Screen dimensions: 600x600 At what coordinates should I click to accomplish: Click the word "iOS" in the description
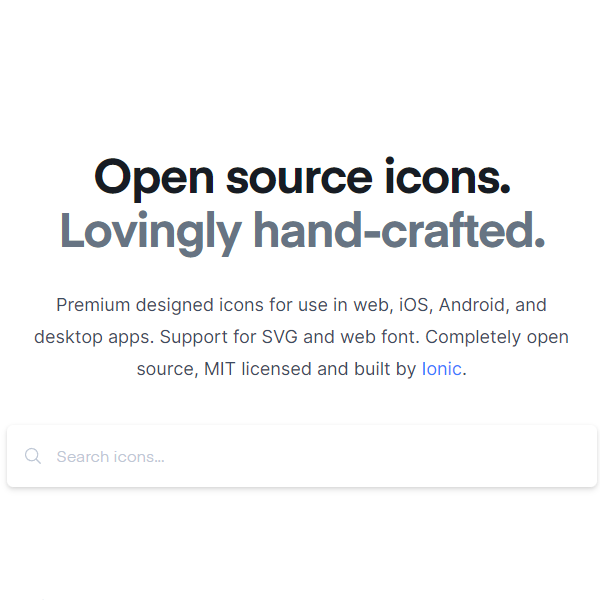[416, 305]
